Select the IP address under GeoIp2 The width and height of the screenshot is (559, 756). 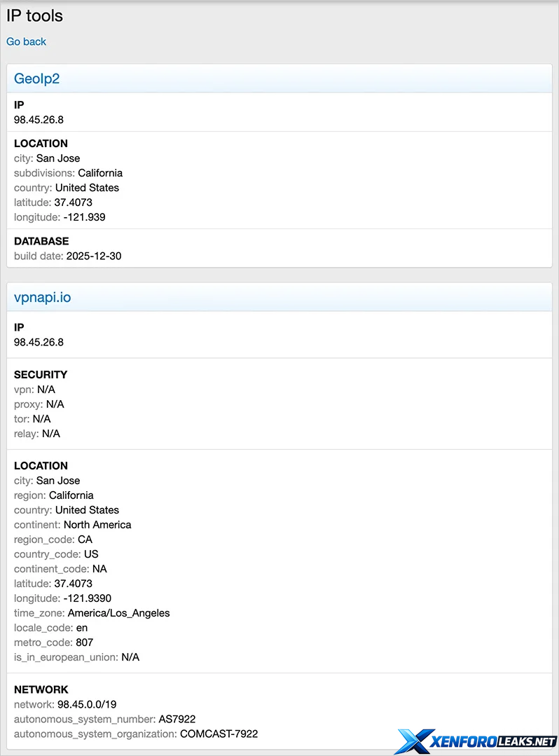[39, 120]
